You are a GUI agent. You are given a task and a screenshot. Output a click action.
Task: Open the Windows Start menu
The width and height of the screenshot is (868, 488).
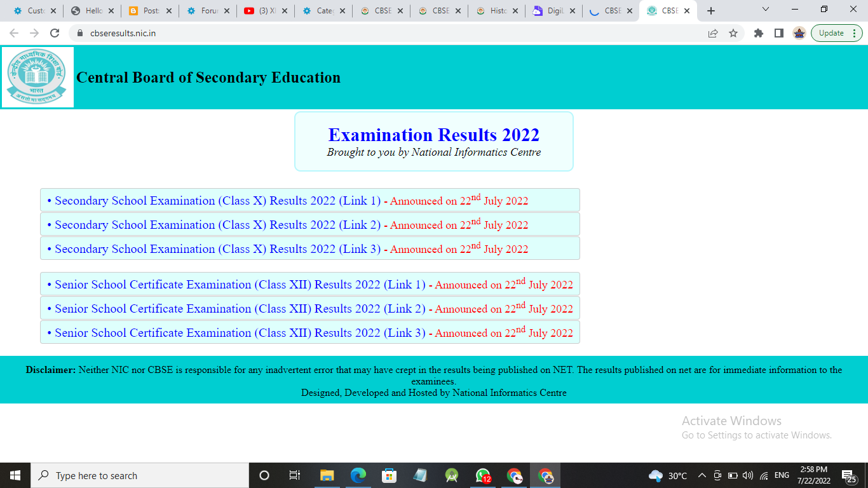pos(15,475)
